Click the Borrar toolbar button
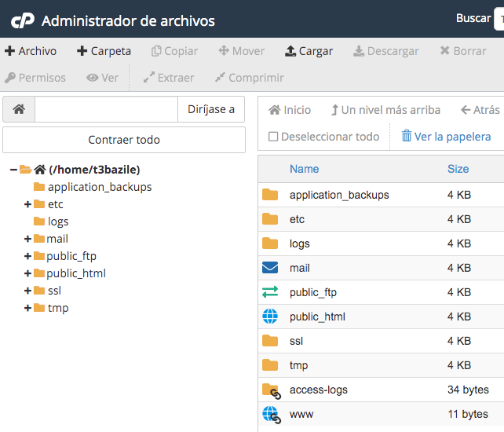The height and width of the screenshot is (432, 504). [x=463, y=51]
